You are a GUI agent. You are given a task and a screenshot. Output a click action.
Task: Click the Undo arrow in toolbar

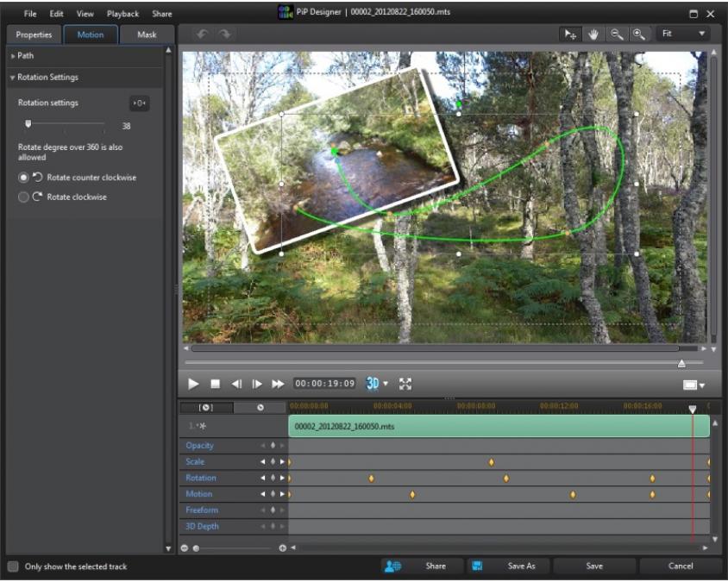pos(202,34)
